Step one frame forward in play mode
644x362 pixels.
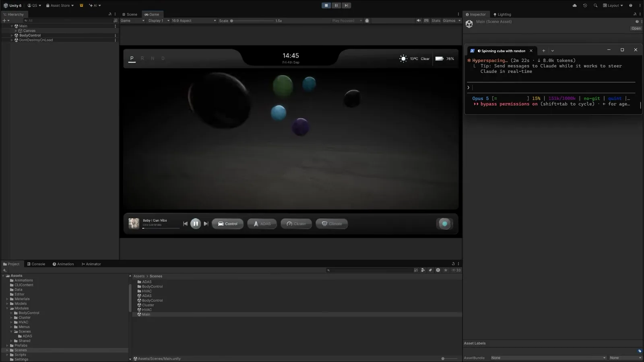tap(346, 5)
